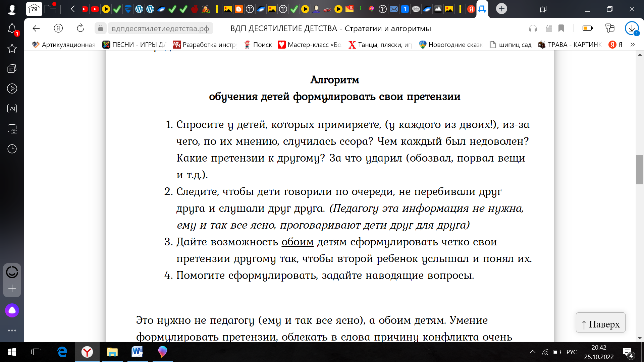Image resolution: width=644 pixels, height=362 pixels.
Task: Open the шипиц сад bookmark
Action: [511, 45]
